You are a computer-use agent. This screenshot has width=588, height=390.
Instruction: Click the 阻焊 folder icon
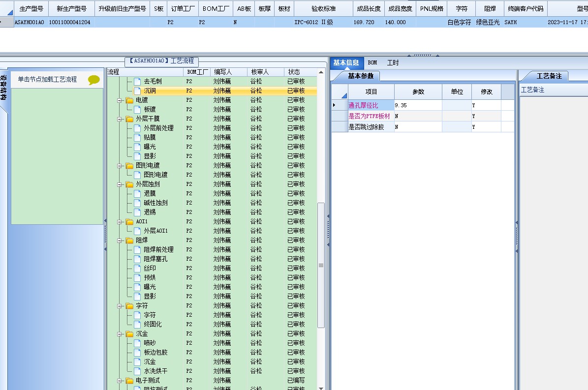click(130, 240)
